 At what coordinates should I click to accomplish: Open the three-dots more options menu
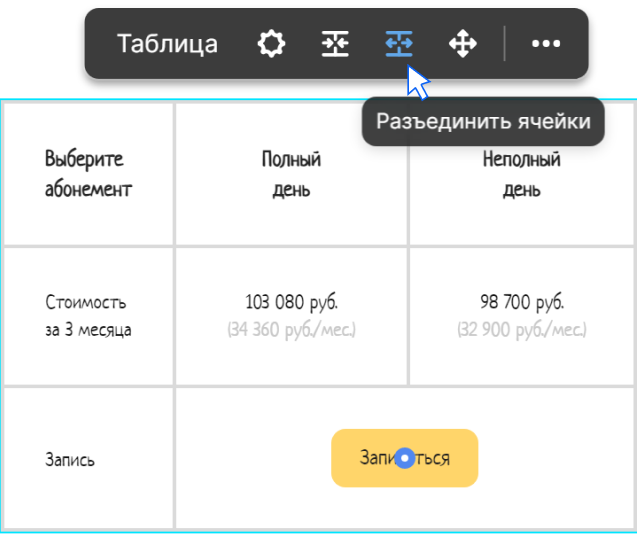[x=546, y=43]
